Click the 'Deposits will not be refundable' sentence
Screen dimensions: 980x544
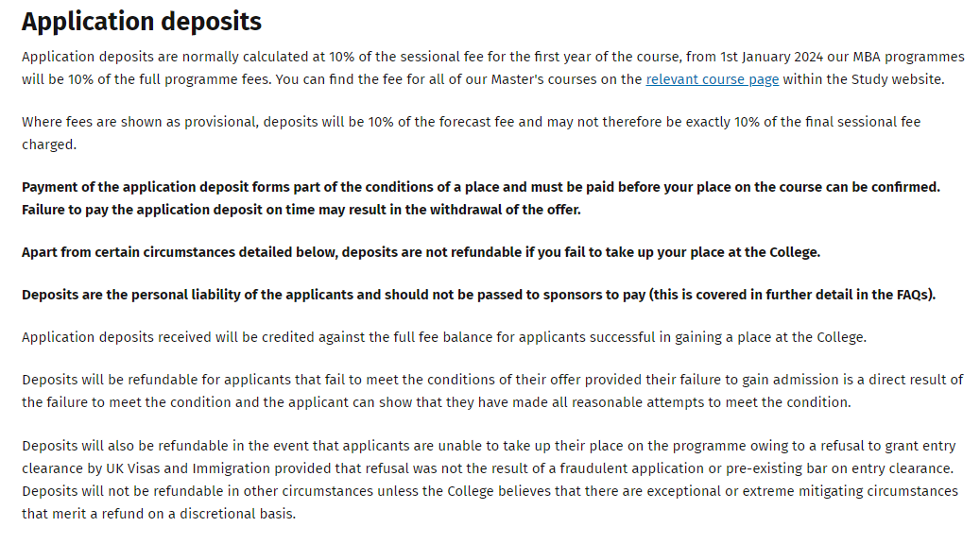pos(490,502)
